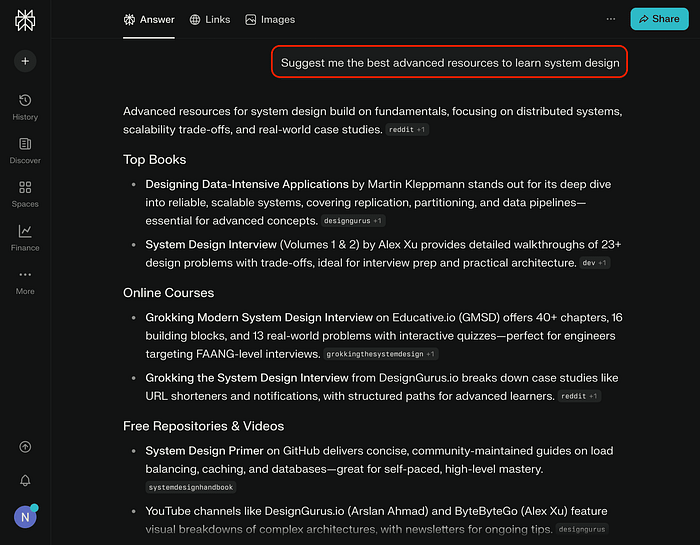Start a new thread with plus button
This screenshot has height=545, width=700.
click(25, 61)
